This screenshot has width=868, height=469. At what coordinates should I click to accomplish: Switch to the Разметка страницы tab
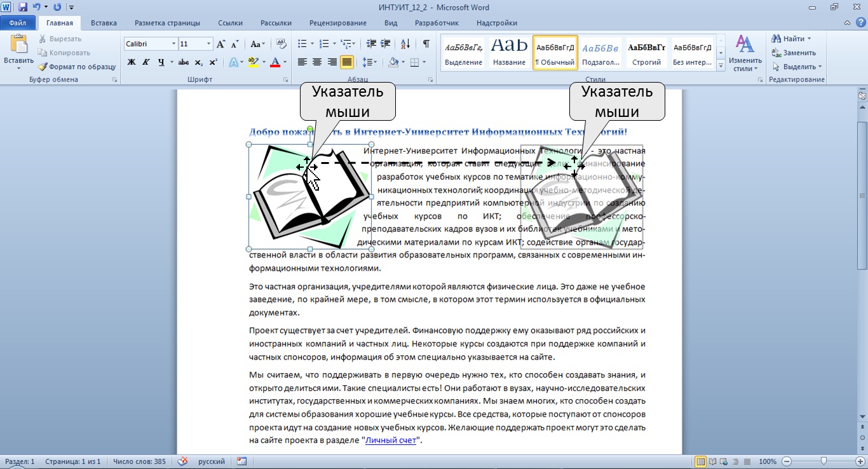[x=167, y=23]
